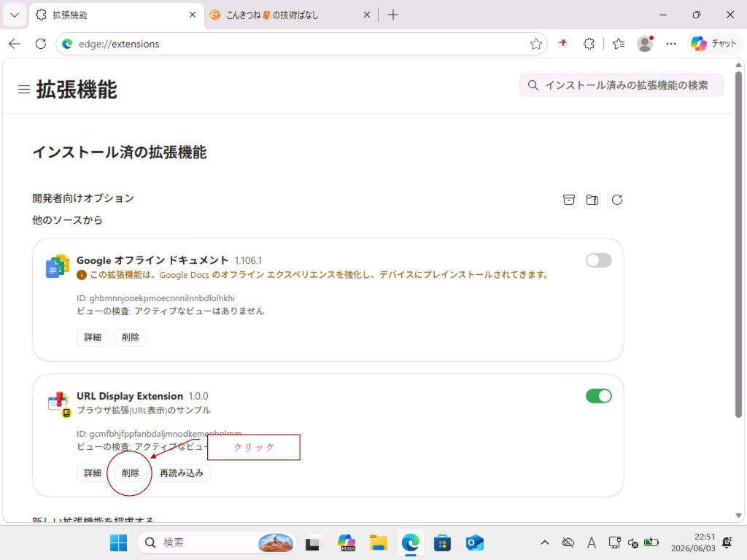
Task: Open the pinned red extension icon in the toolbar
Action: pyautogui.click(x=562, y=43)
